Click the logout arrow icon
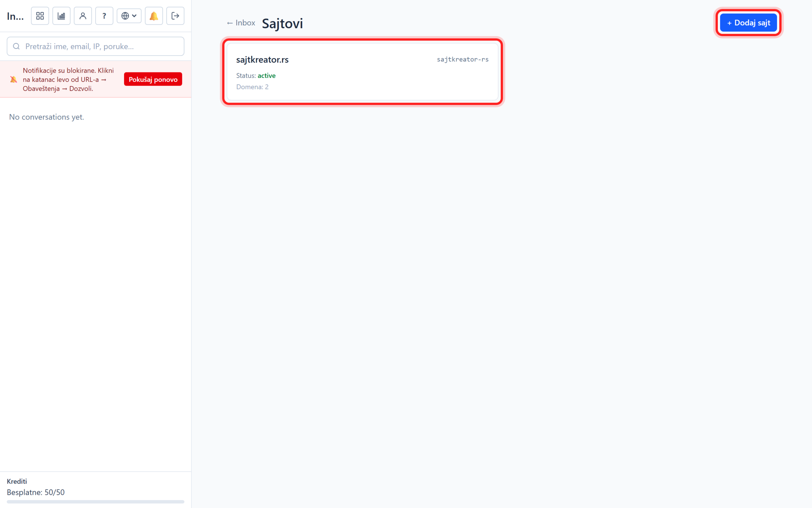812x508 pixels. point(175,16)
